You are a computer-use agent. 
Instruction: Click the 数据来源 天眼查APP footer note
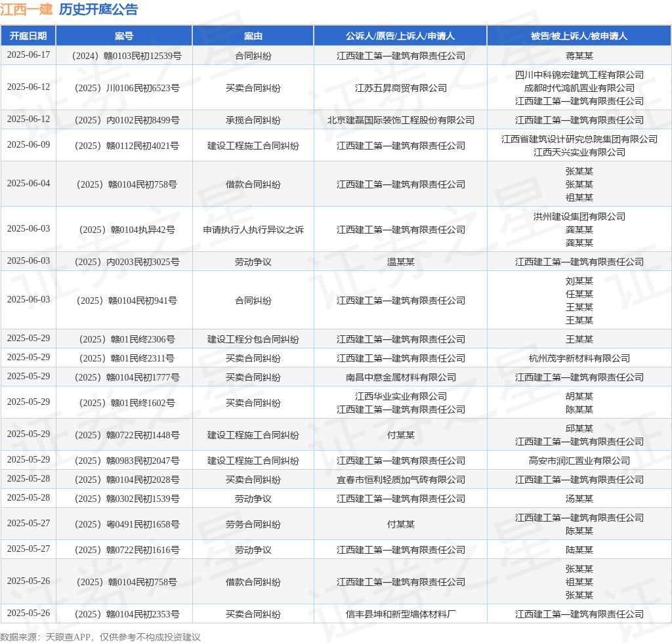point(100,637)
